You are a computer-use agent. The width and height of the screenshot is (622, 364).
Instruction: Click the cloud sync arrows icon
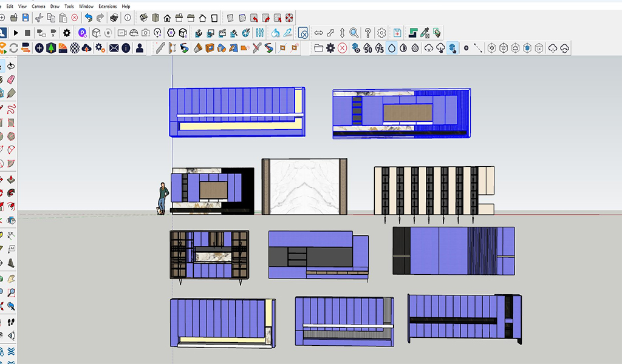(x=564, y=48)
